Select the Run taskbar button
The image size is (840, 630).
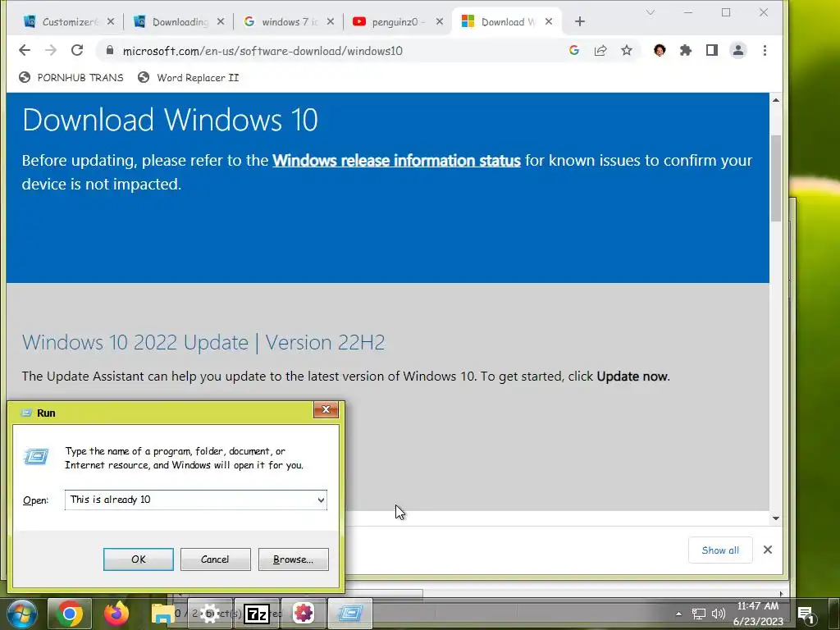(x=350, y=614)
